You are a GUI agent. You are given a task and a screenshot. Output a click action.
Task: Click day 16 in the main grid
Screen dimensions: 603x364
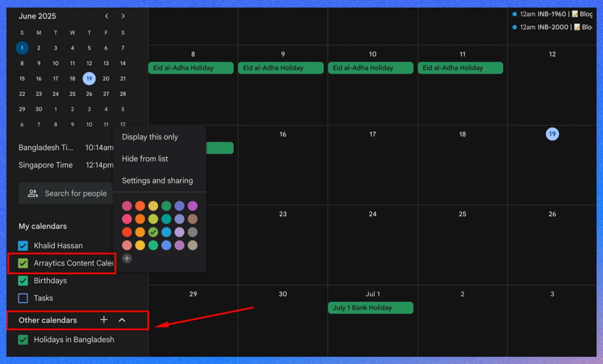283,134
